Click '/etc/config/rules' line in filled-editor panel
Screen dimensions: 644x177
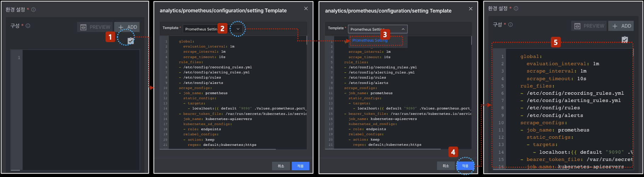pyautogui.click(x=553, y=108)
